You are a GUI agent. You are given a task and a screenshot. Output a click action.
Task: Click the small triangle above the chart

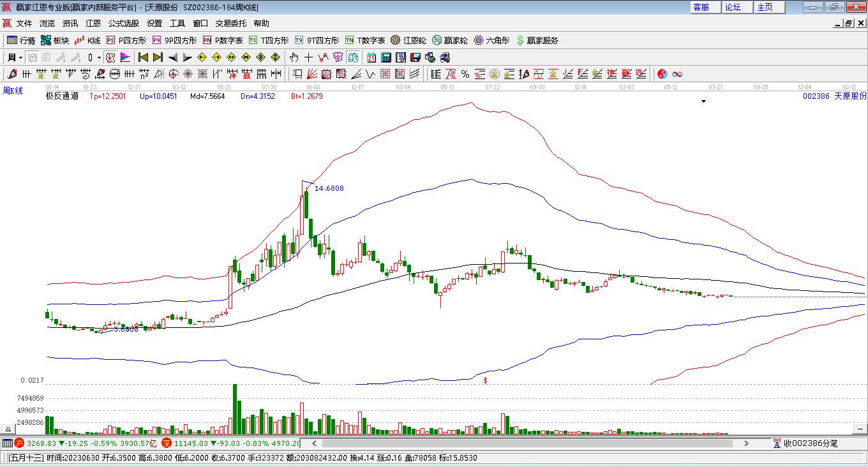coord(704,101)
